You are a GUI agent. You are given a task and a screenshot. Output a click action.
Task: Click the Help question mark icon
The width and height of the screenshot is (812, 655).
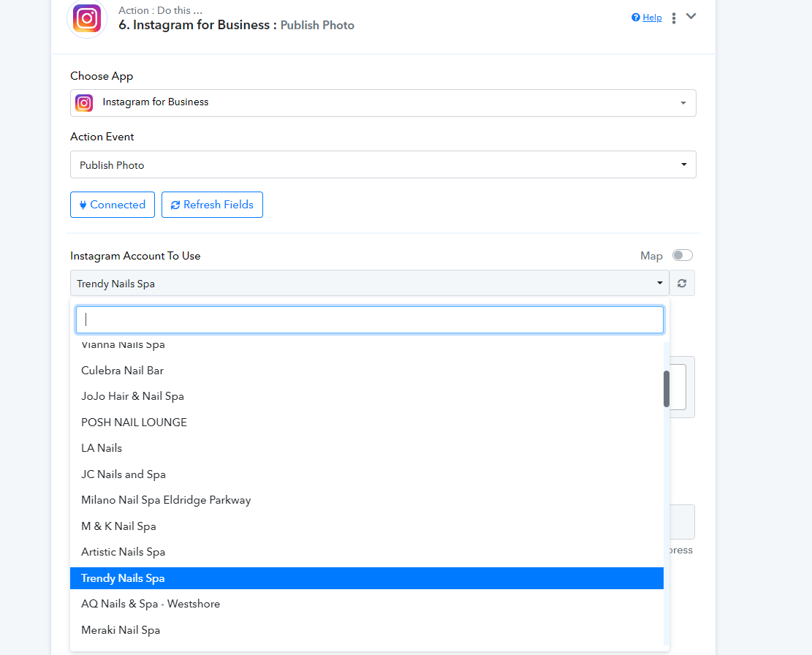[x=635, y=18]
